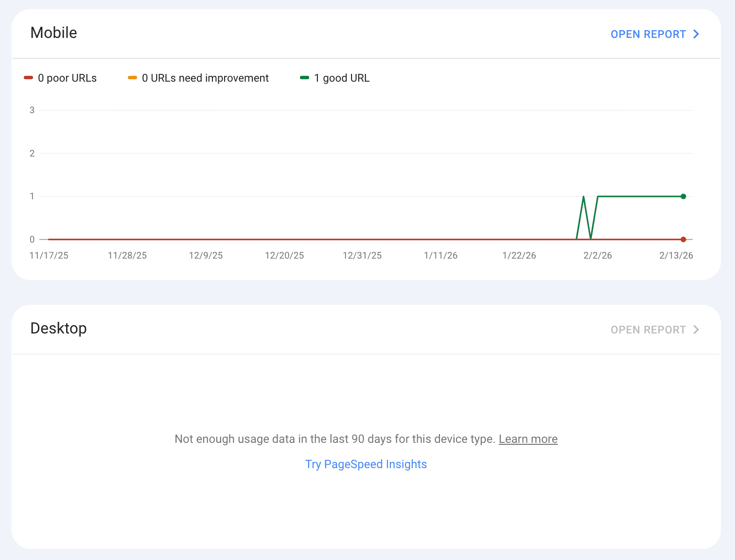Image resolution: width=735 pixels, height=560 pixels.
Task: Open the Mobile OPEN REPORT link
Action: coord(649,34)
